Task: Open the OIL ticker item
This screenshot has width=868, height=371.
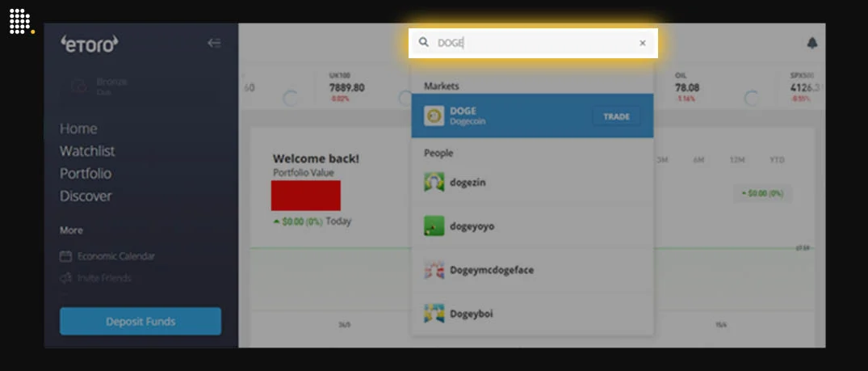Action: 687,87
